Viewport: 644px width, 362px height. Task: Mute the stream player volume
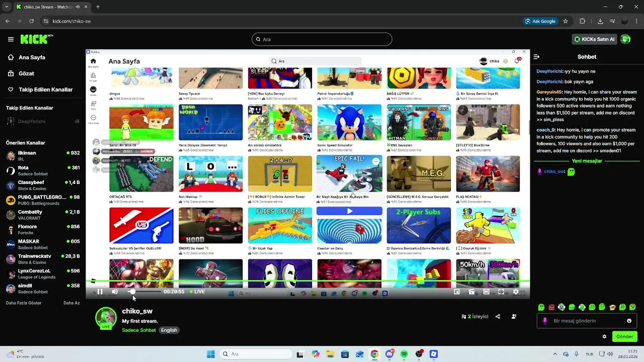(115, 292)
